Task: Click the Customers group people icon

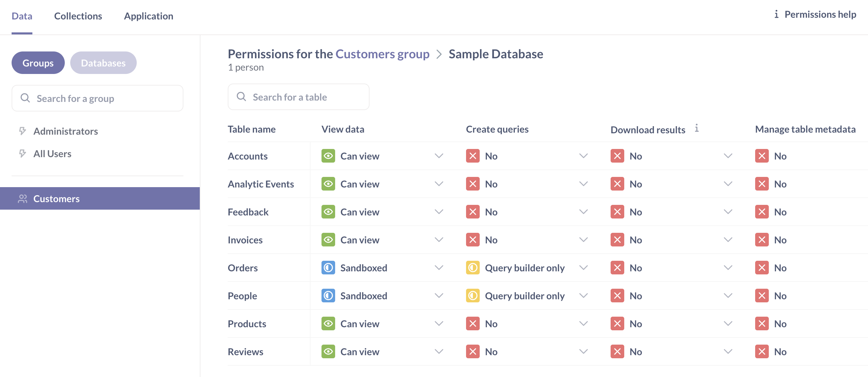Action: coord(23,199)
